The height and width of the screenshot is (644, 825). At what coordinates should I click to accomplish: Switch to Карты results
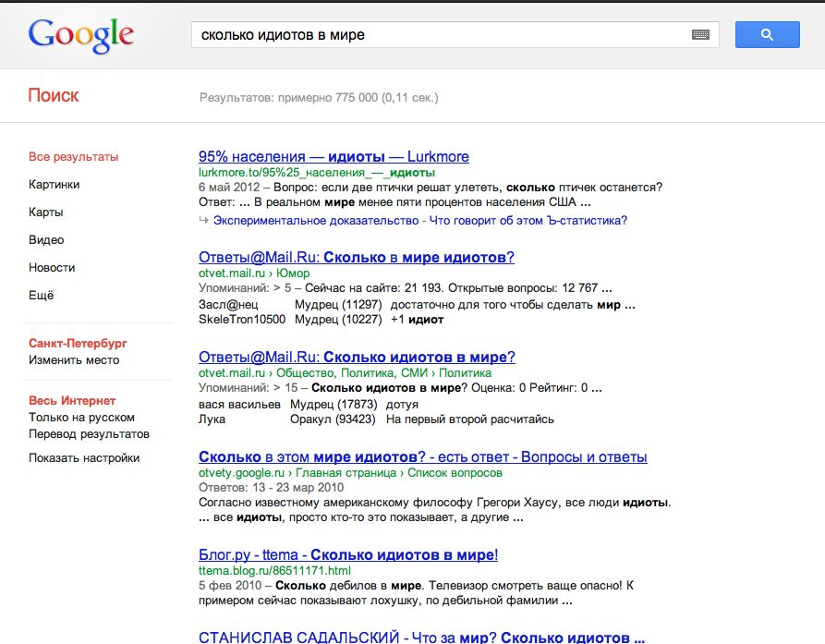(45, 213)
